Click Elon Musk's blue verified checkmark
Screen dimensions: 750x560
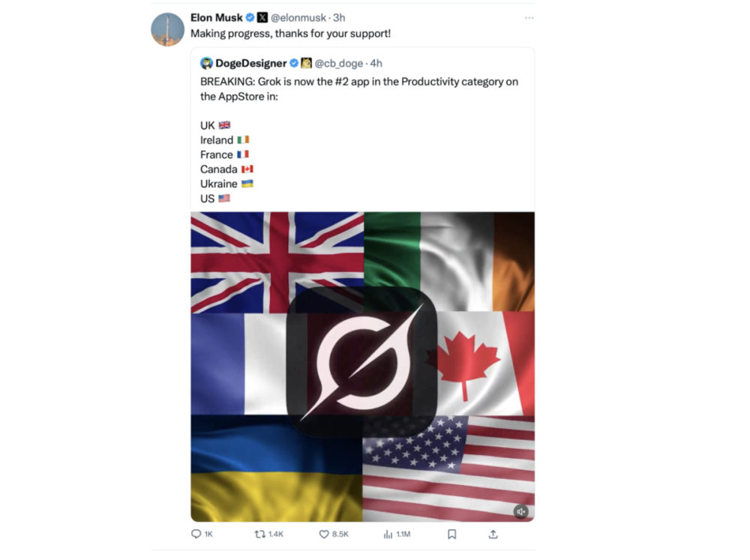tap(250, 18)
